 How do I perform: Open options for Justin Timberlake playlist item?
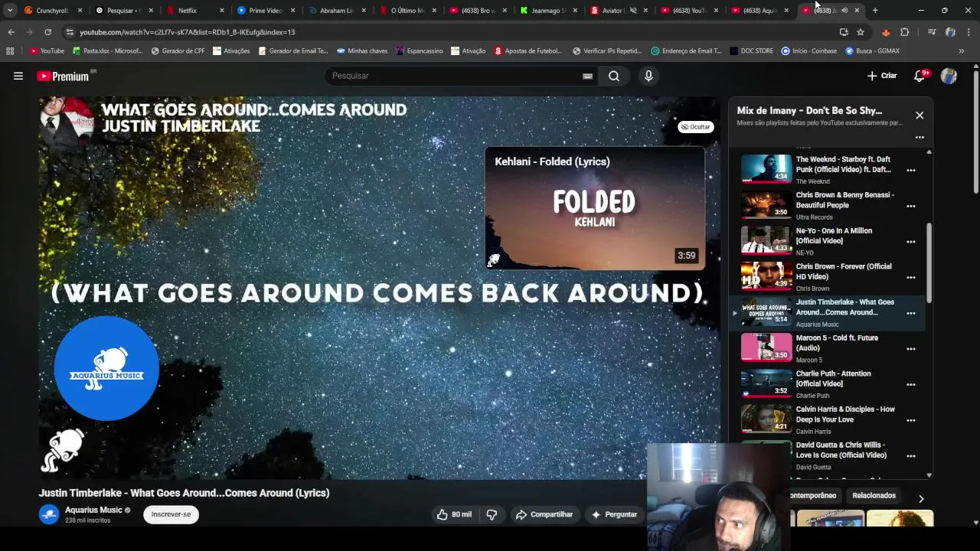pos(911,313)
